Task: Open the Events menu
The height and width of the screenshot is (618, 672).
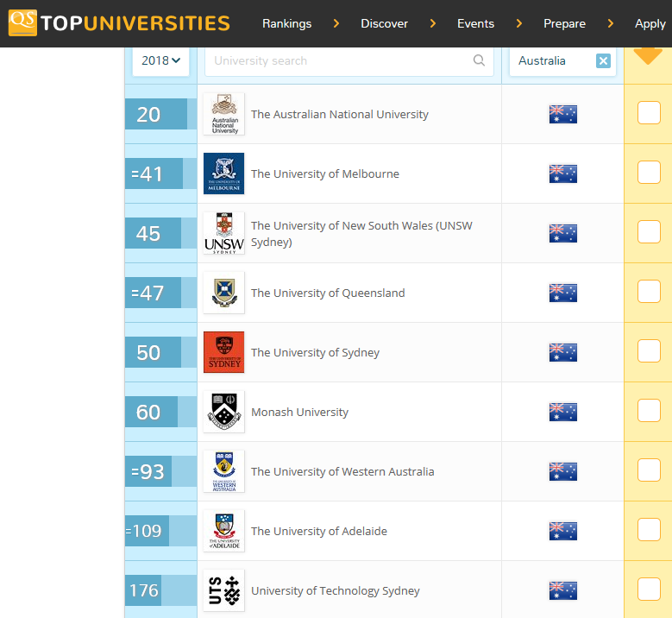Action: [x=475, y=23]
